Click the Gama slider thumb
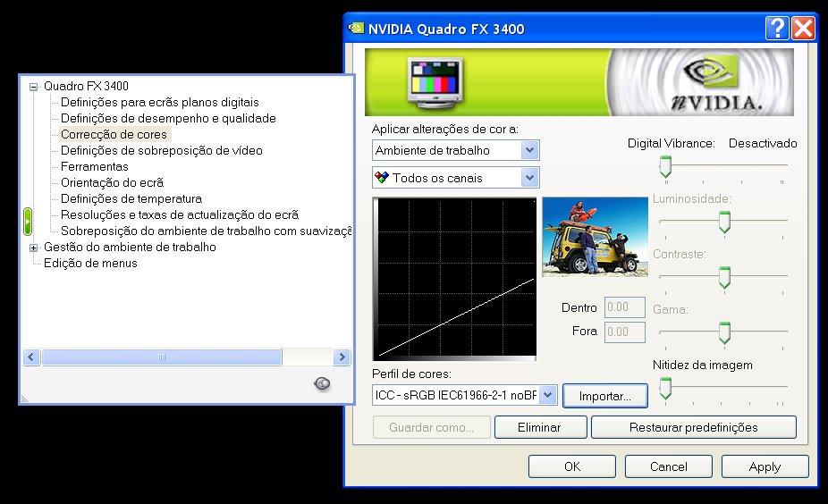This screenshot has height=504, width=828. 724,333
